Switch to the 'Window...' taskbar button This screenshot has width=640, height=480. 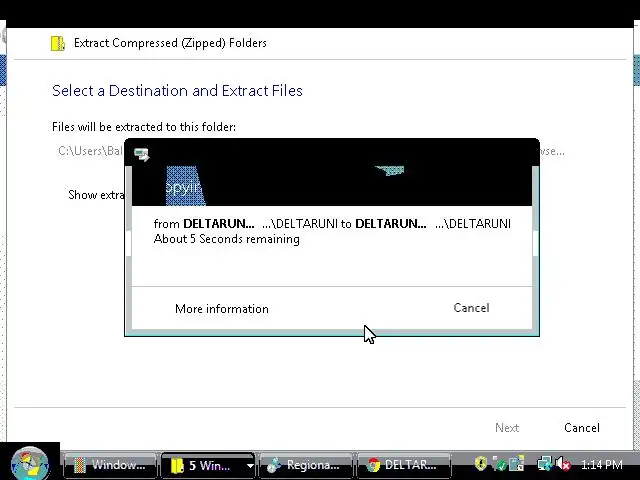tap(110, 465)
